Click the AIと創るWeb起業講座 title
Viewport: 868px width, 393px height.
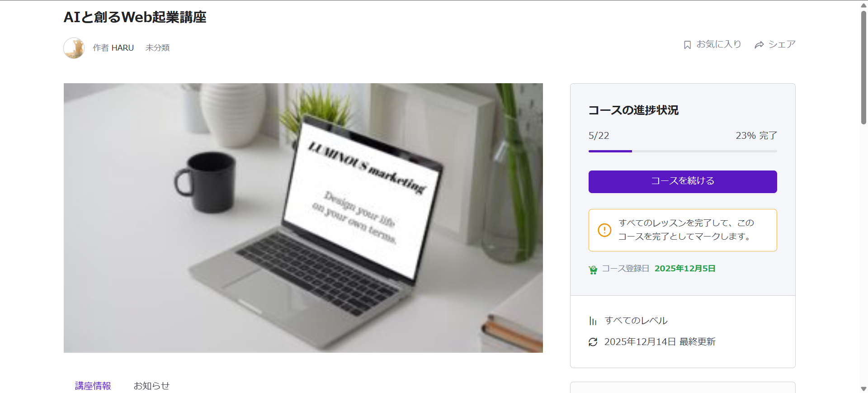(135, 17)
